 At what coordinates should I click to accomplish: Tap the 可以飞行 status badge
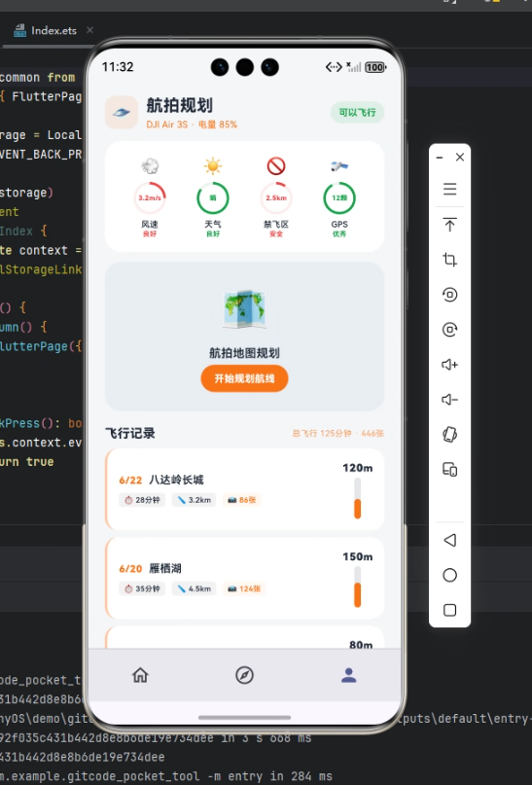(x=357, y=112)
